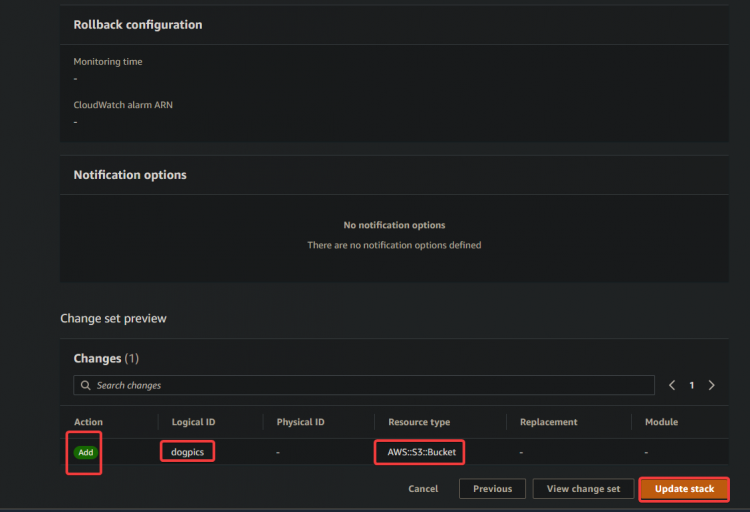Viewport: 750px width, 512px height.
Task: Open View change set
Action: [x=583, y=489]
